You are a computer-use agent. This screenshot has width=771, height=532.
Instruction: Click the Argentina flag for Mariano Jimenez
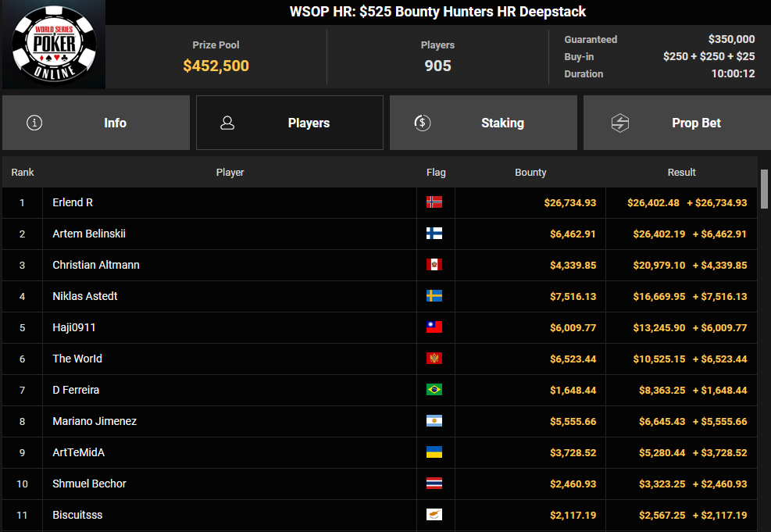point(434,421)
